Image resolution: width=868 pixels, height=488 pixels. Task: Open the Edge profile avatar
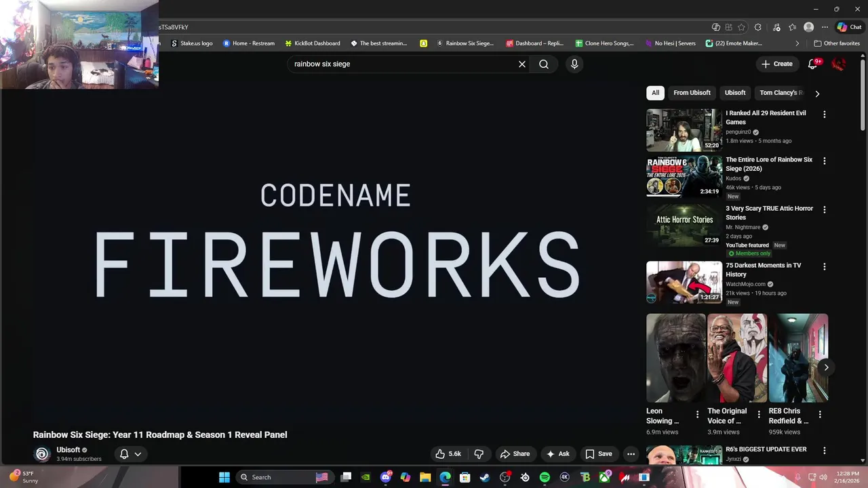[808, 27]
